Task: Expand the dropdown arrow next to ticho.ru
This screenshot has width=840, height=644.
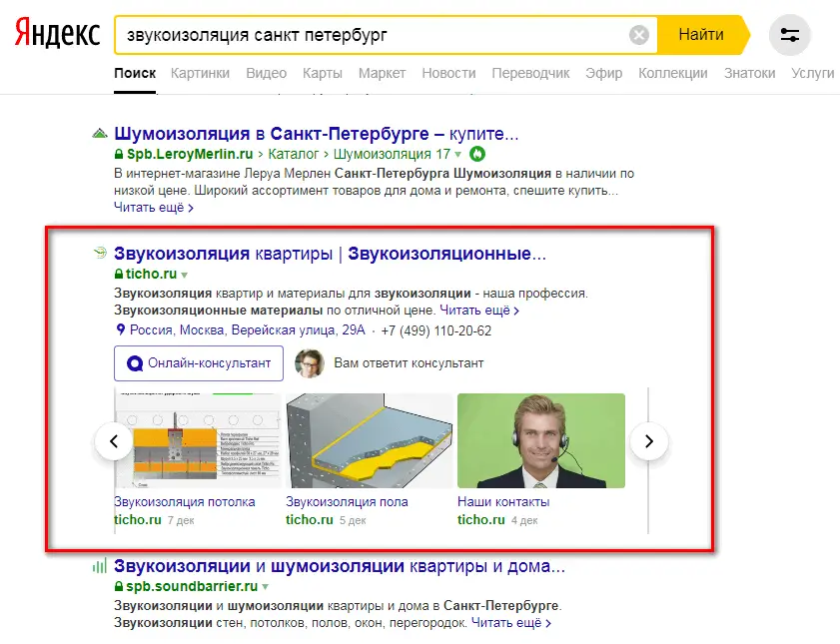Action: click(x=185, y=276)
